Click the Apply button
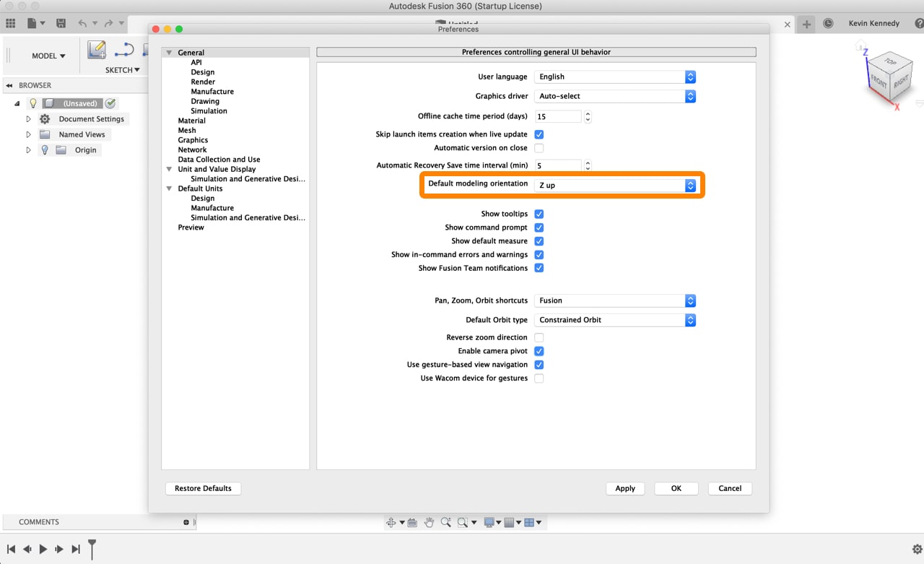The width and height of the screenshot is (924, 564). [x=625, y=488]
